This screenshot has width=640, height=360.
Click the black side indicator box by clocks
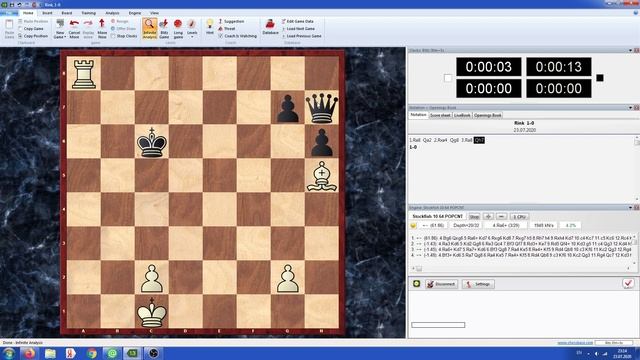click(x=600, y=78)
